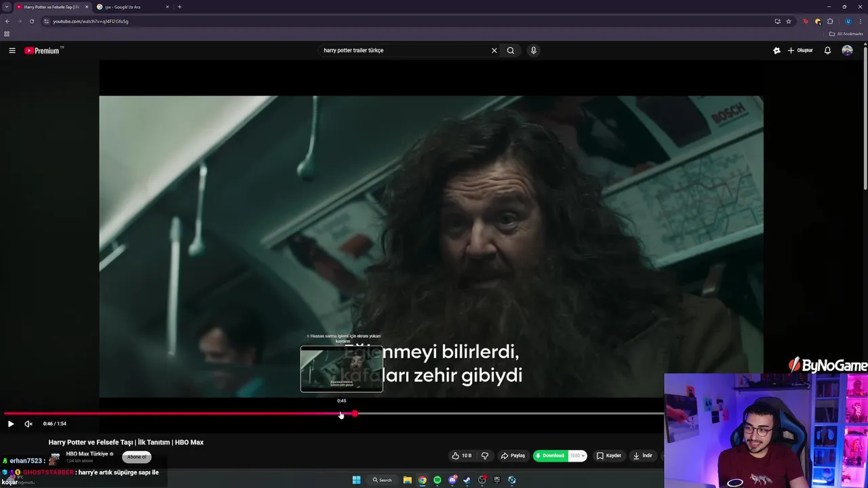The image size is (868, 488).
Task: Clear the search text with X
Action: 494,50
